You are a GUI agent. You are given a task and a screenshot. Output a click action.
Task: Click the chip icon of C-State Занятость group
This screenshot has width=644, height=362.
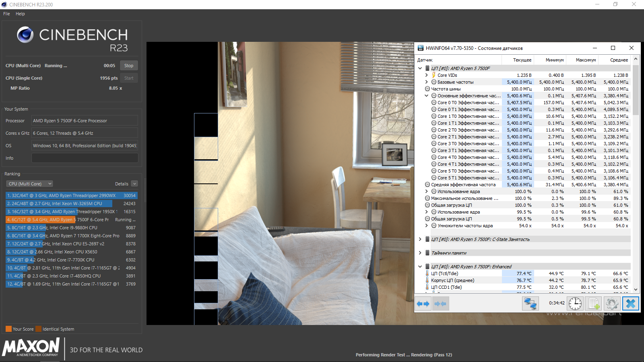427,239
